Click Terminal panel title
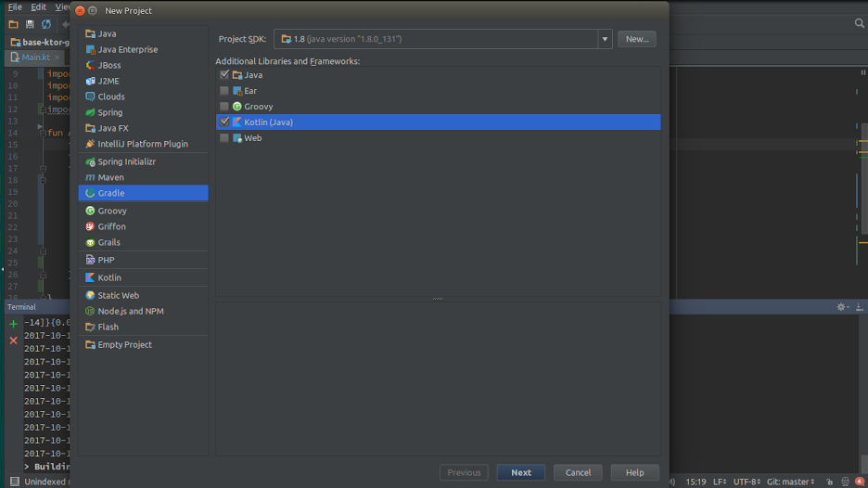868x488 pixels. click(21, 307)
